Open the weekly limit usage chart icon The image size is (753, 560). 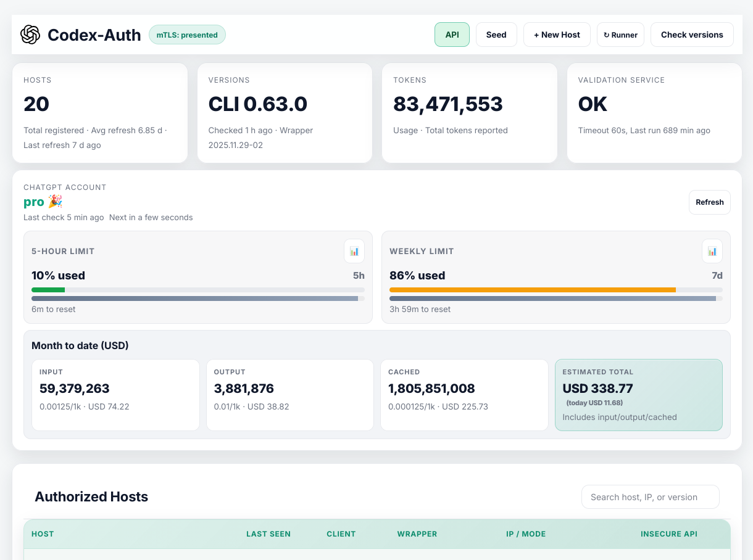coord(712,251)
